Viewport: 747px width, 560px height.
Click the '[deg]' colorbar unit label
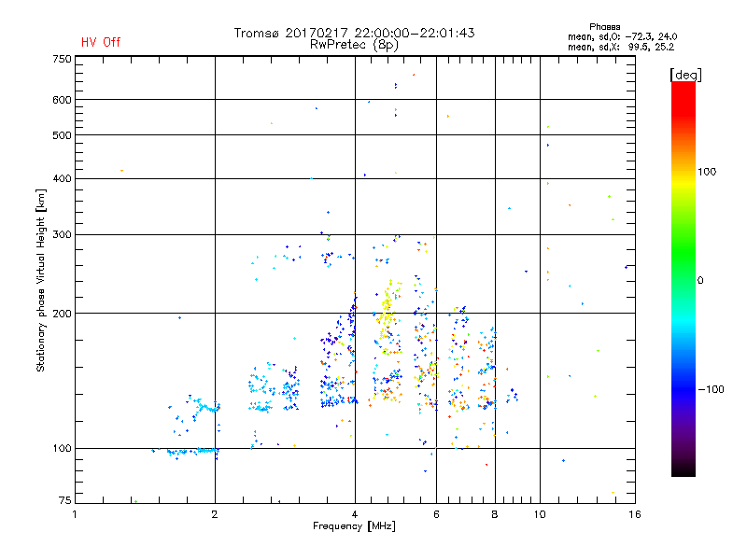[685, 75]
